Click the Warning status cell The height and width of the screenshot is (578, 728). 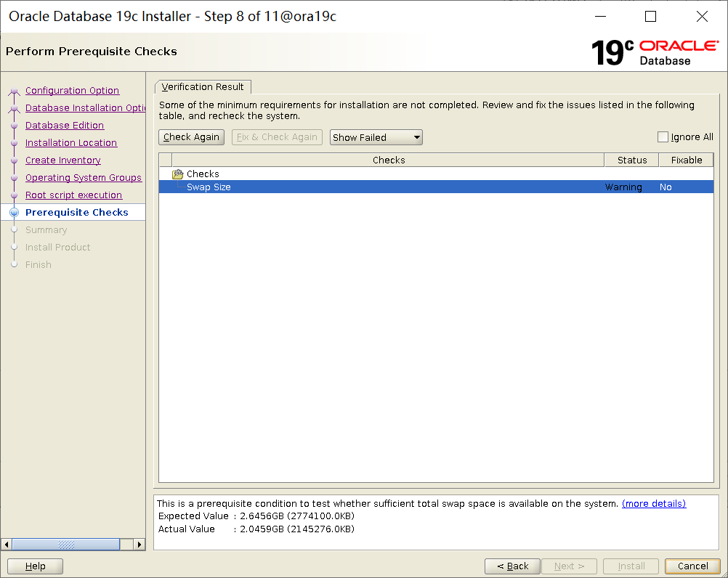tap(623, 187)
